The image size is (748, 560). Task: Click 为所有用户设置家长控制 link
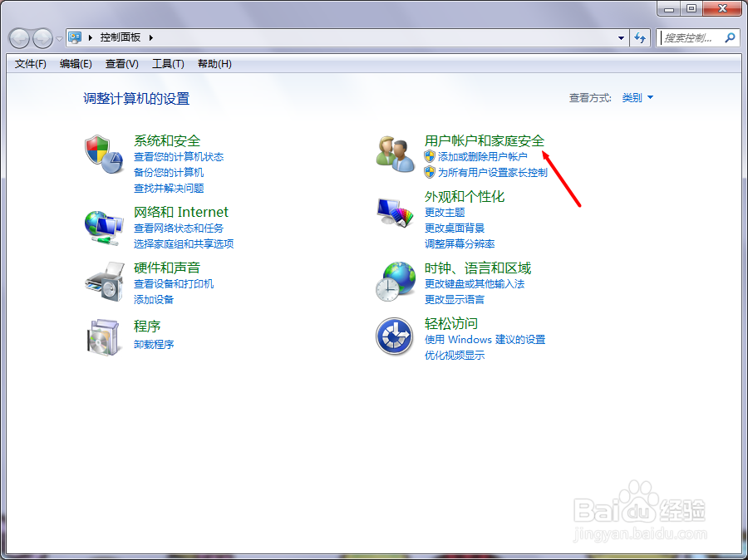492,172
